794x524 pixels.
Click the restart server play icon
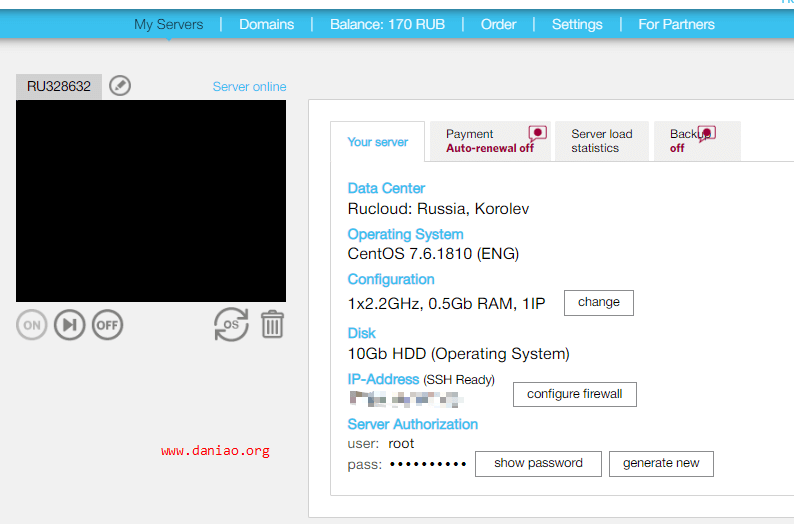69,325
